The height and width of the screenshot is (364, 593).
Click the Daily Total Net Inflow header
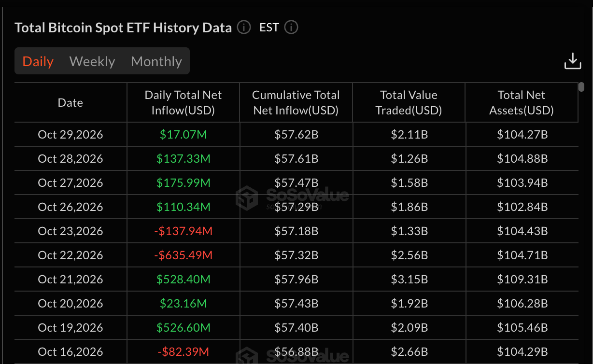point(183,102)
